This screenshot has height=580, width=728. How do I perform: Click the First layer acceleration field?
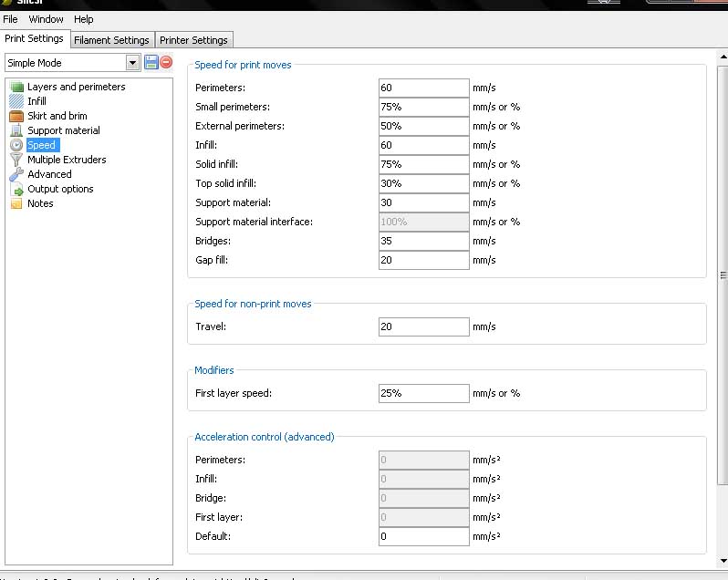point(424,517)
